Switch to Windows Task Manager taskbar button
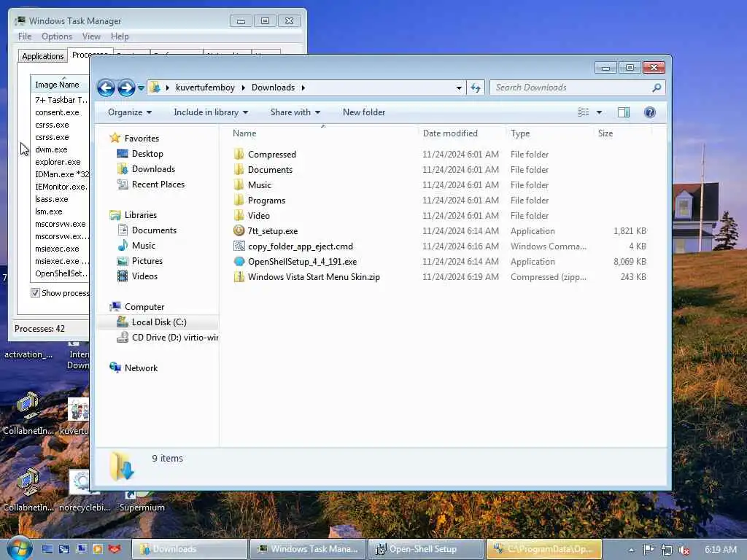The height and width of the screenshot is (560, 747). tap(308, 549)
